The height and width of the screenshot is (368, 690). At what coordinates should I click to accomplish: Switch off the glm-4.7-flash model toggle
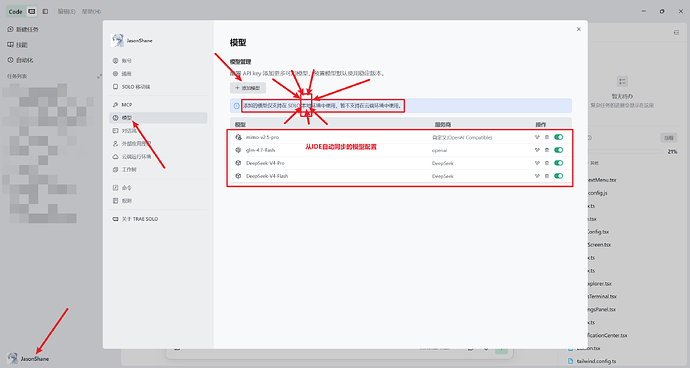[x=558, y=150]
